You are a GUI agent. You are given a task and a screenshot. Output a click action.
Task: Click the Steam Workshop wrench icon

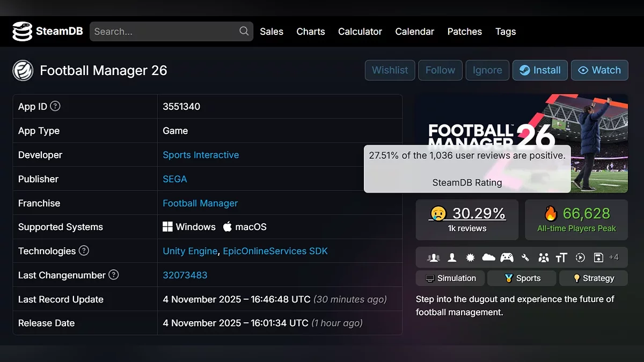click(x=525, y=257)
